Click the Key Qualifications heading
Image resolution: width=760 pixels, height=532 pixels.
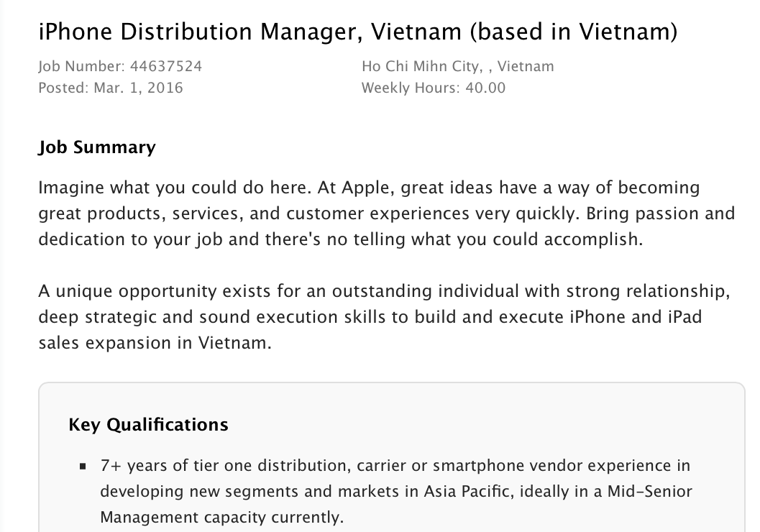pos(148,424)
